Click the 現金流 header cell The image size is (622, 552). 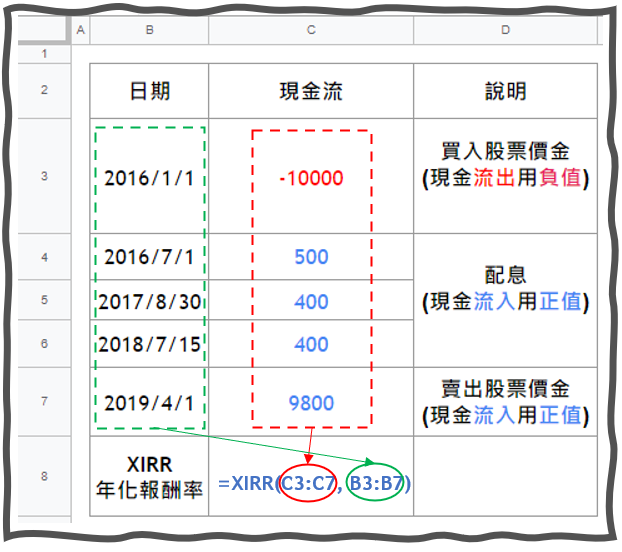click(x=311, y=91)
